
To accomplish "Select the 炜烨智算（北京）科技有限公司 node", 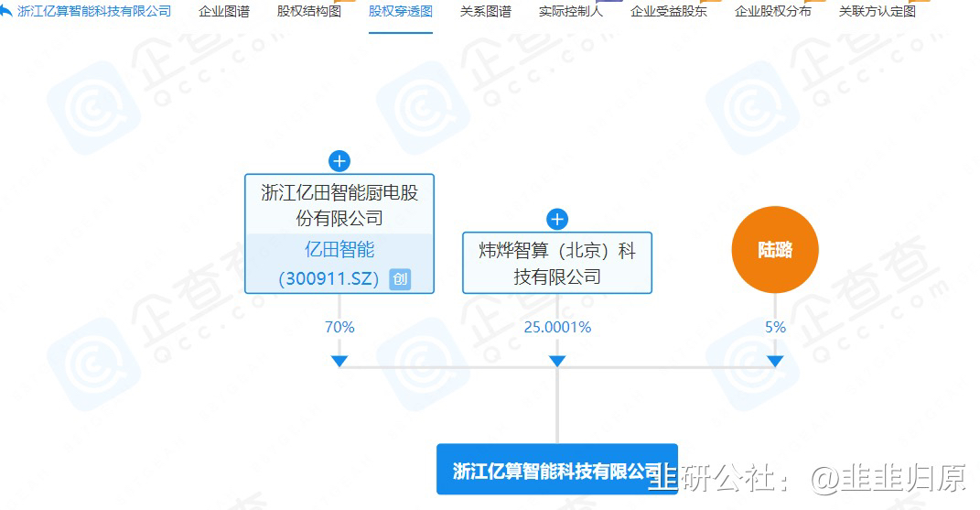I will click(557, 263).
